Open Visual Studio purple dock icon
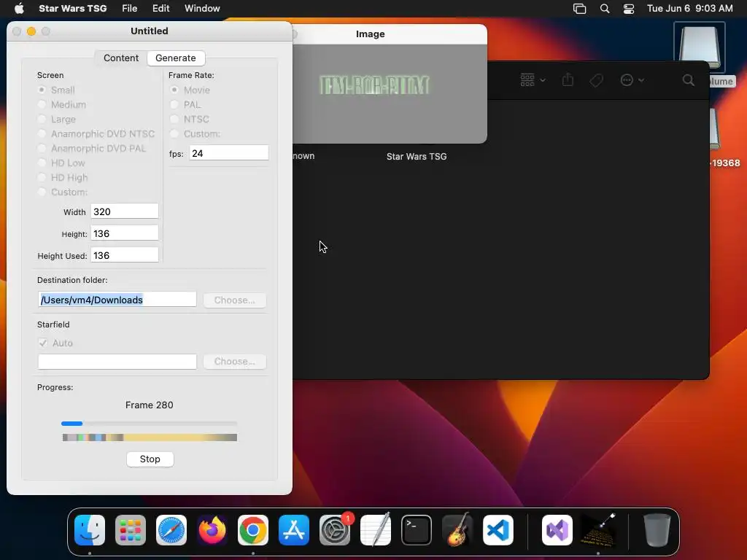Image resolution: width=747 pixels, height=560 pixels. pos(557,530)
